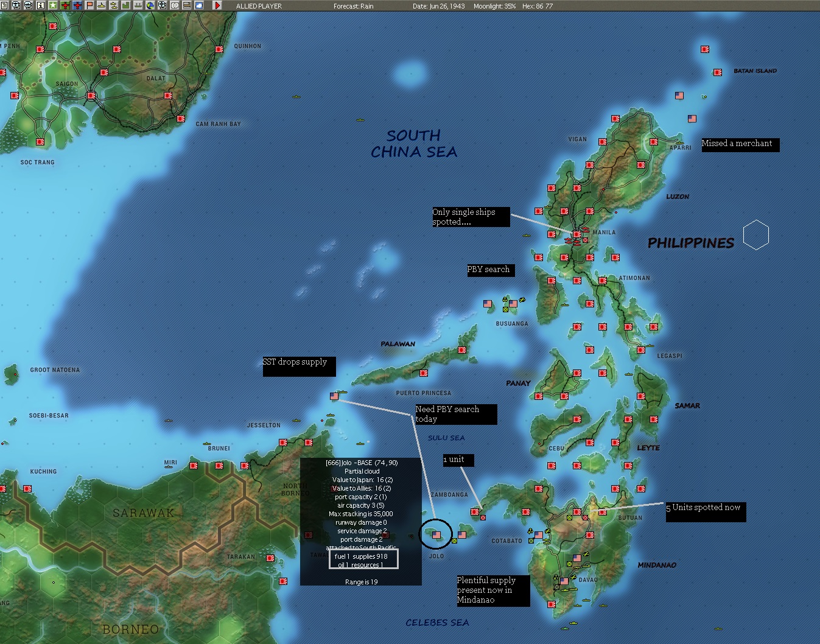Select the Japanese flag base at Saigon

point(91,96)
